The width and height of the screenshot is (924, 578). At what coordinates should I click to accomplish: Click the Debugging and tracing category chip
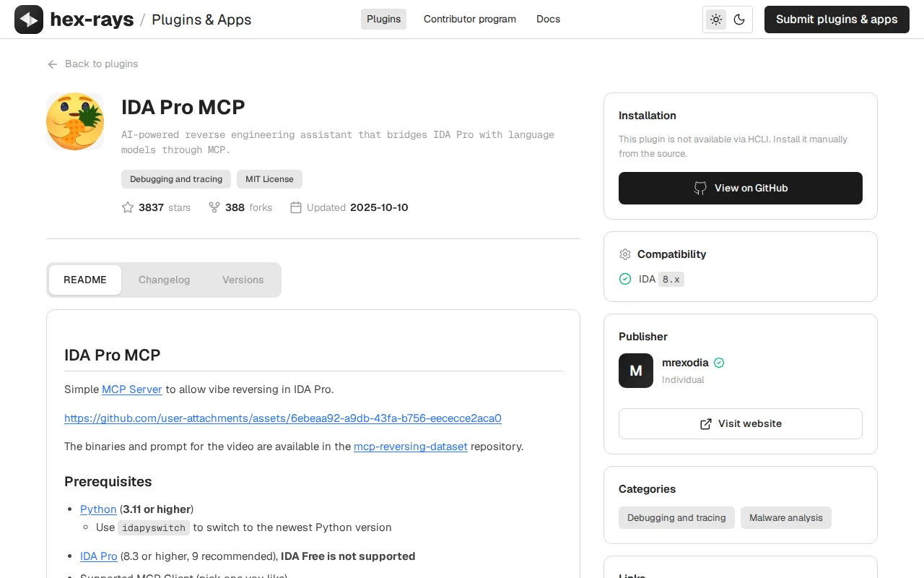[x=676, y=518]
